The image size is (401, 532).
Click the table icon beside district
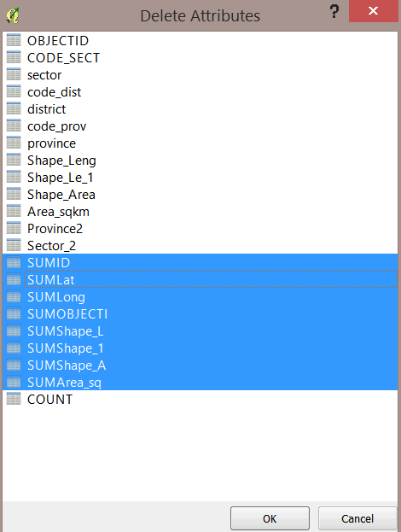[x=14, y=108]
